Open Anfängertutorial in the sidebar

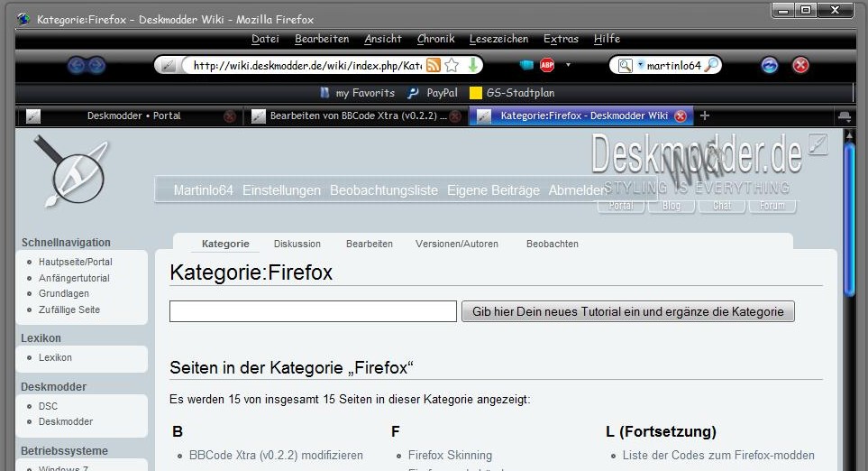(x=74, y=278)
